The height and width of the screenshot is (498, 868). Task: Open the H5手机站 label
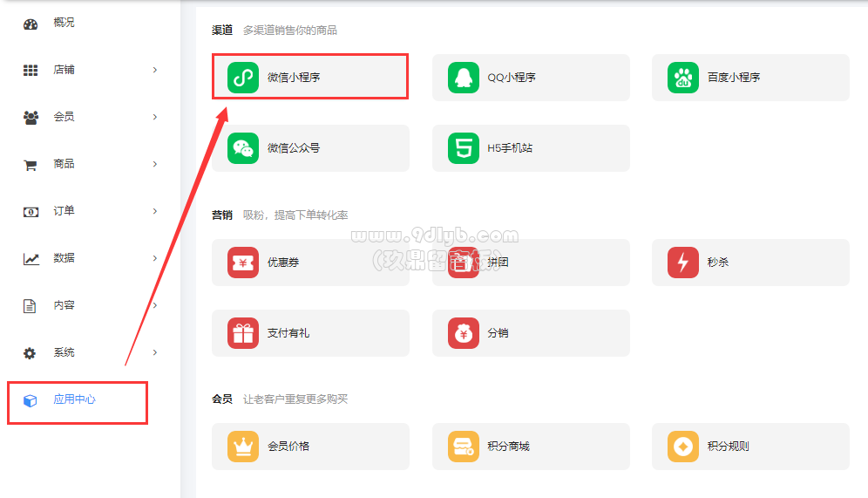click(x=510, y=148)
